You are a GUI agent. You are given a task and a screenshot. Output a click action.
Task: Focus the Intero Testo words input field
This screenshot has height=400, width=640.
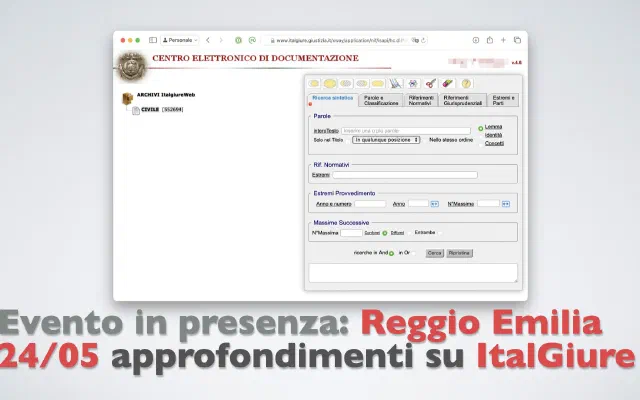[406, 131]
